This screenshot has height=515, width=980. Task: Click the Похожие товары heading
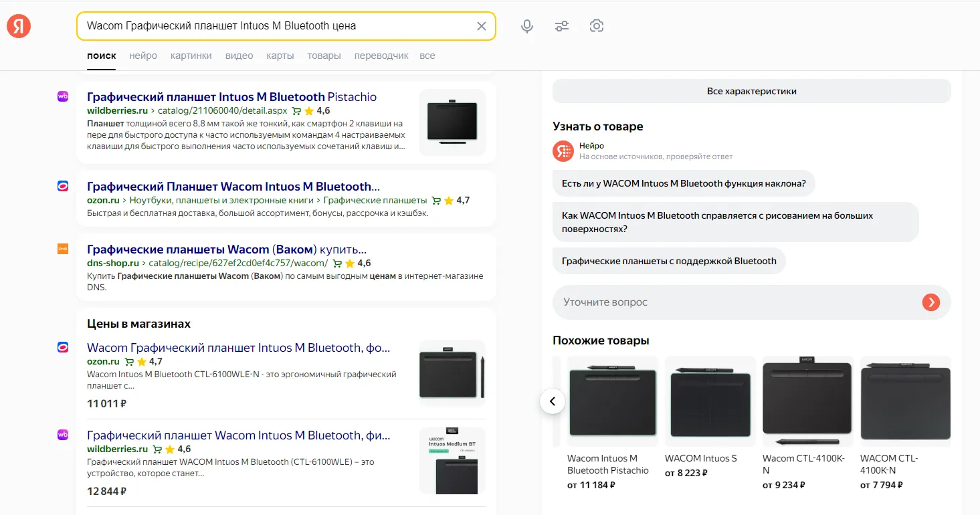tap(601, 340)
